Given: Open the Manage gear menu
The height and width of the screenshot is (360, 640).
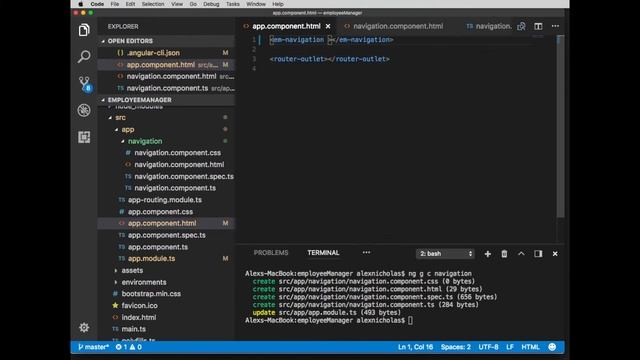Looking at the screenshot, I should 84,327.
